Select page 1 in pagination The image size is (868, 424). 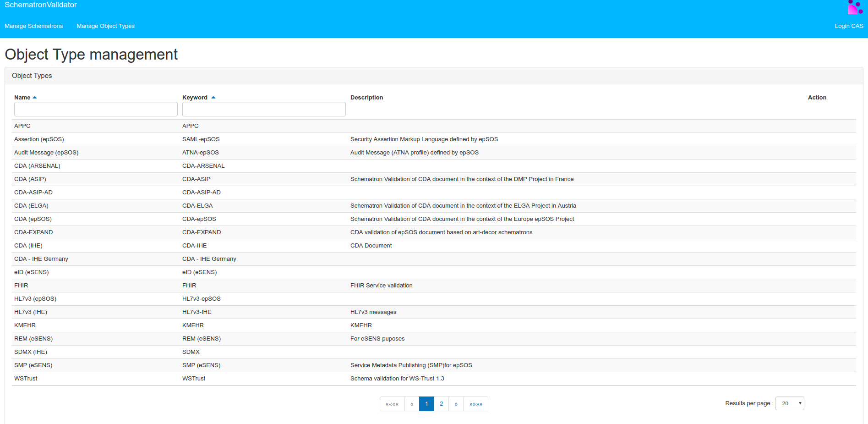[426, 404]
